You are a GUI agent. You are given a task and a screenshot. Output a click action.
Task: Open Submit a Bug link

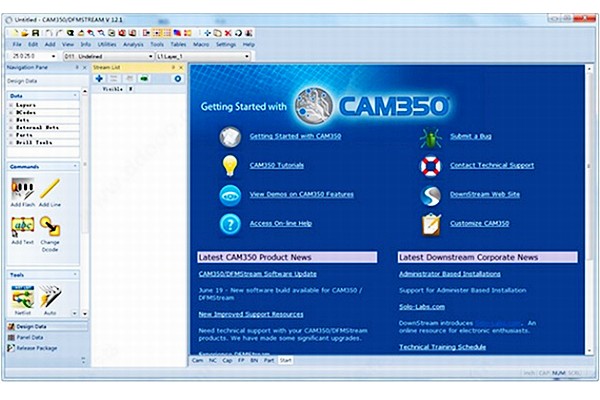click(471, 136)
